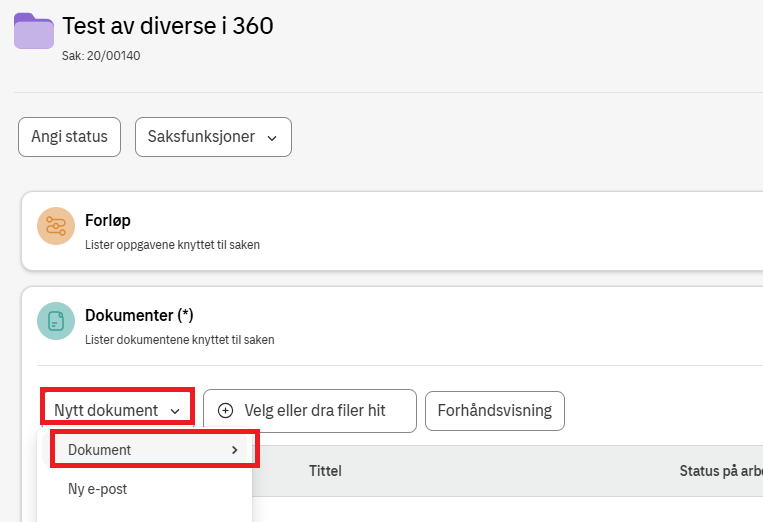Viewport: 763px width, 522px height.
Task: Select Dokument from the menu
Action: pos(100,450)
